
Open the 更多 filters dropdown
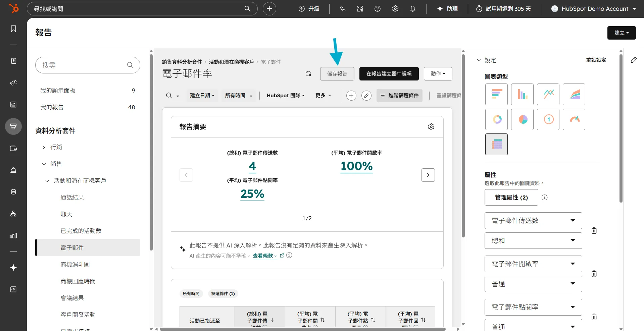(323, 96)
